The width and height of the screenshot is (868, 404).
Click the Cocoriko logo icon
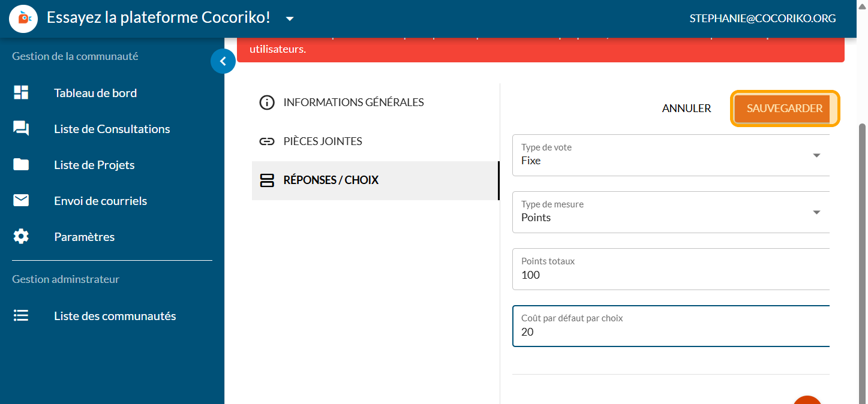[x=24, y=19]
